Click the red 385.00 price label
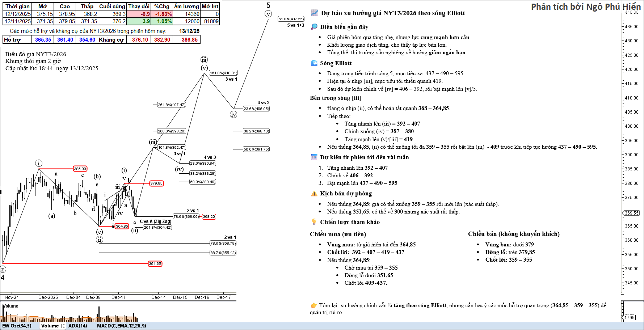 (80, 169)
